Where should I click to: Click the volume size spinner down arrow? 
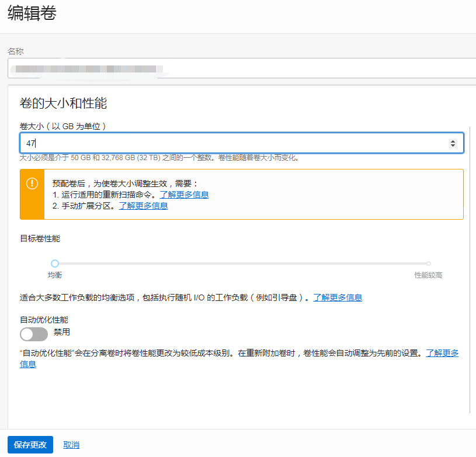(x=453, y=145)
